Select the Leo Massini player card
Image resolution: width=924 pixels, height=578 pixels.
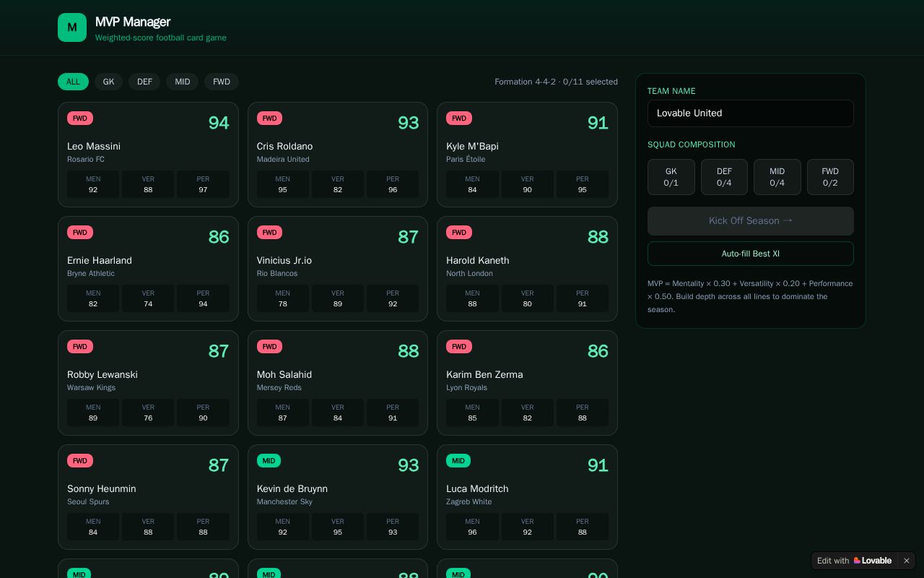pos(148,155)
